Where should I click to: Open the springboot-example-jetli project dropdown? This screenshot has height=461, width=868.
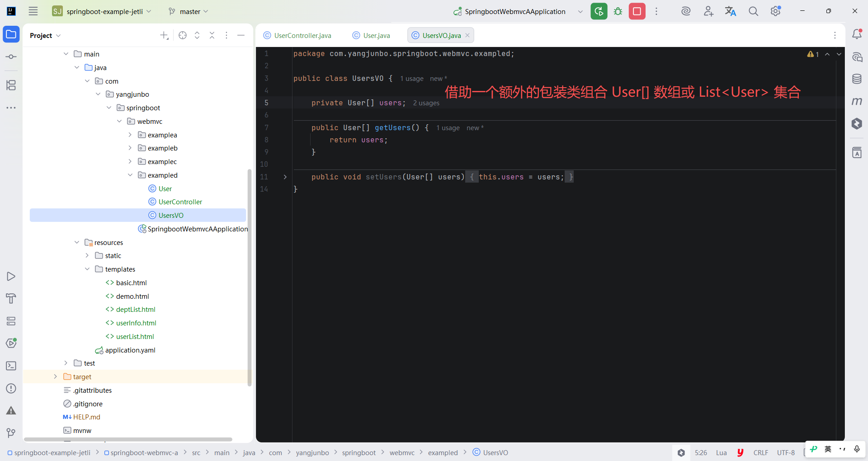pyautogui.click(x=102, y=11)
